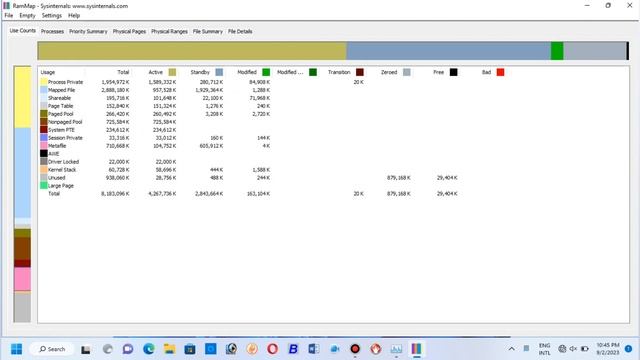Click the RamMap taskbar icon
The height and width of the screenshot is (360, 640).
click(x=416, y=349)
